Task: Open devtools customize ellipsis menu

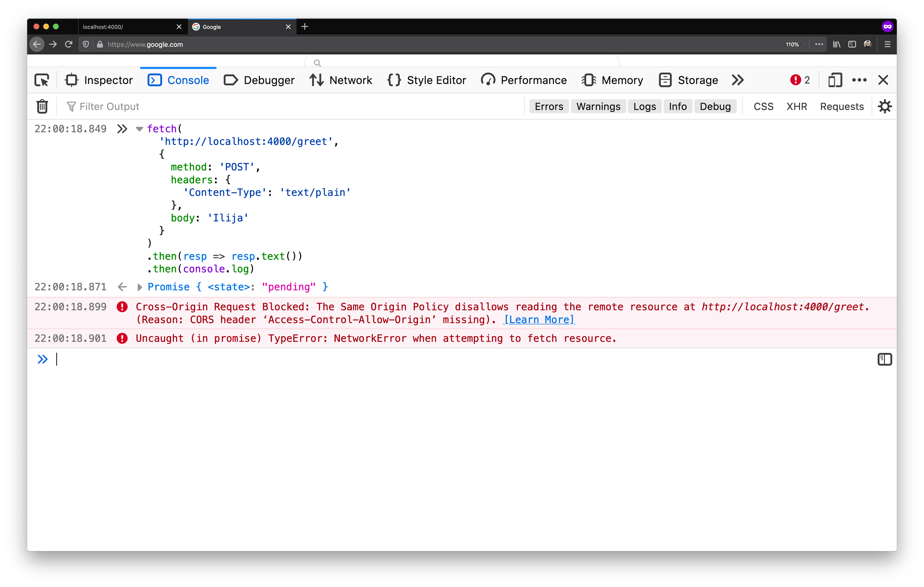Action: click(859, 80)
